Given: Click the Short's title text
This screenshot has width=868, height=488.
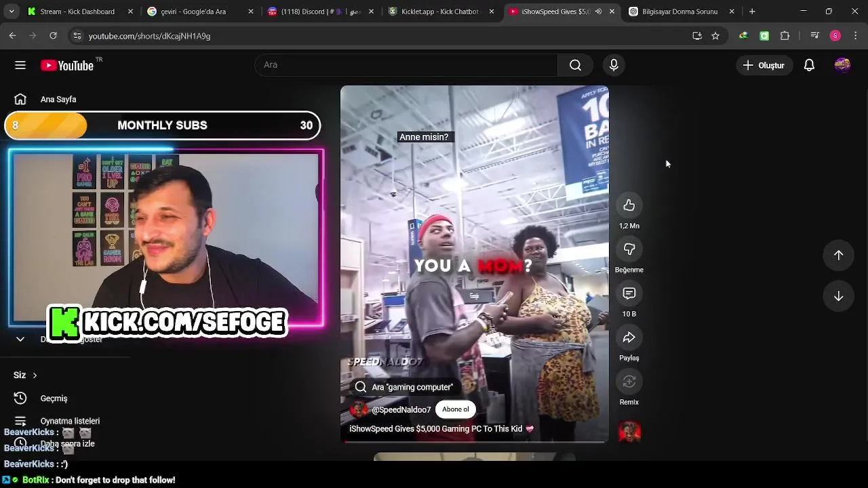Looking at the screenshot, I should pyautogui.click(x=441, y=429).
